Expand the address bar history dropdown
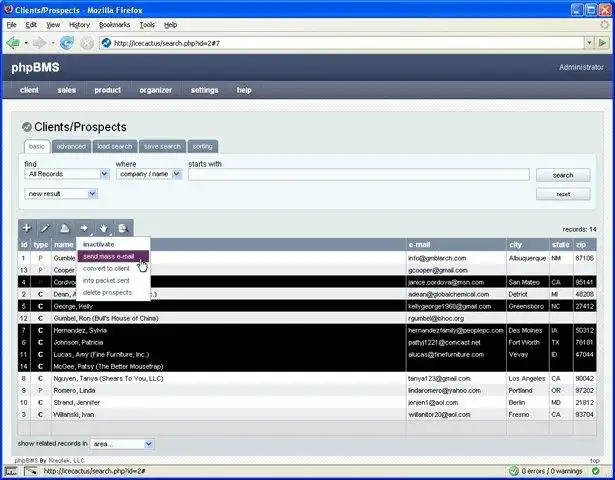This screenshot has height=480, width=615. point(589,43)
